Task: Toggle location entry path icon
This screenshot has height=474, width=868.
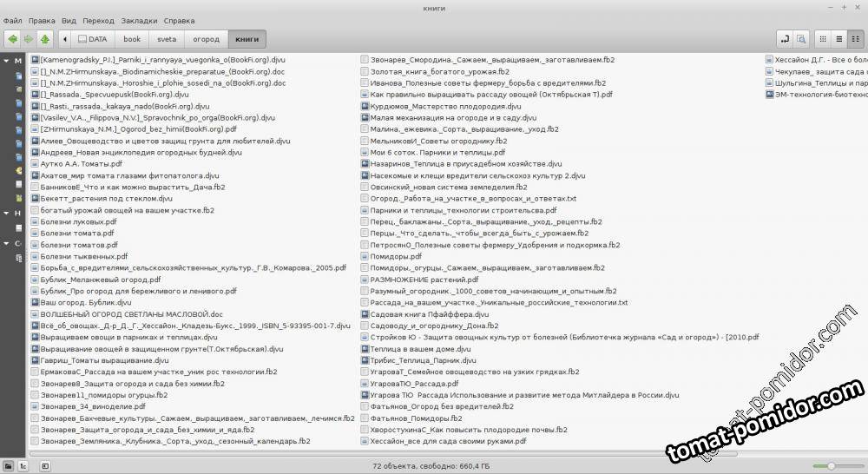Action: pyautogui.click(x=785, y=39)
